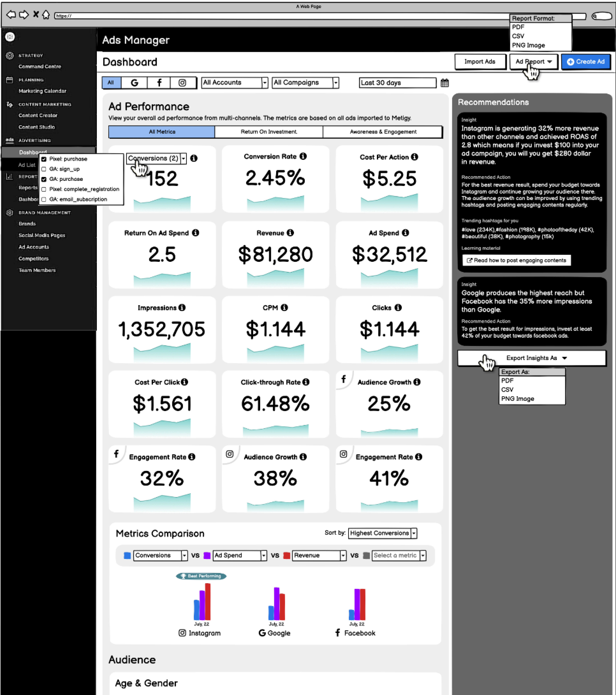Image resolution: width=616 pixels, height=695 pixels.
Task: Click the Planning calendar icon in sidebar
Action: coord(10,80)
